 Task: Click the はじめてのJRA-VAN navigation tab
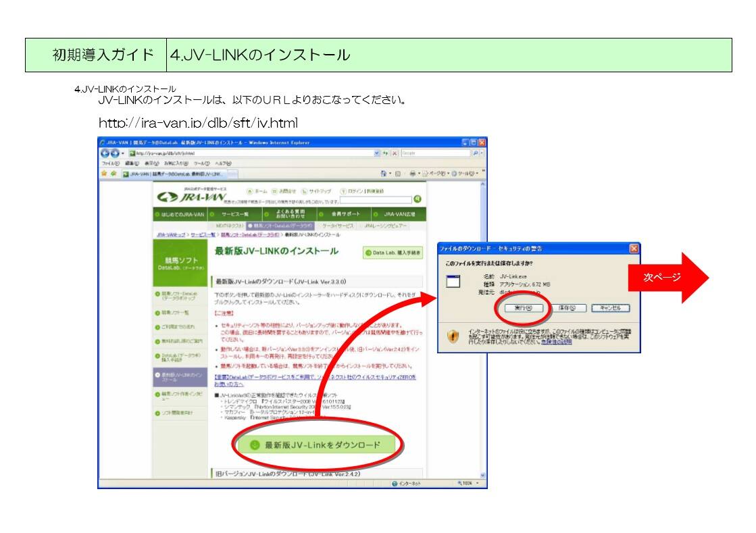180,214
